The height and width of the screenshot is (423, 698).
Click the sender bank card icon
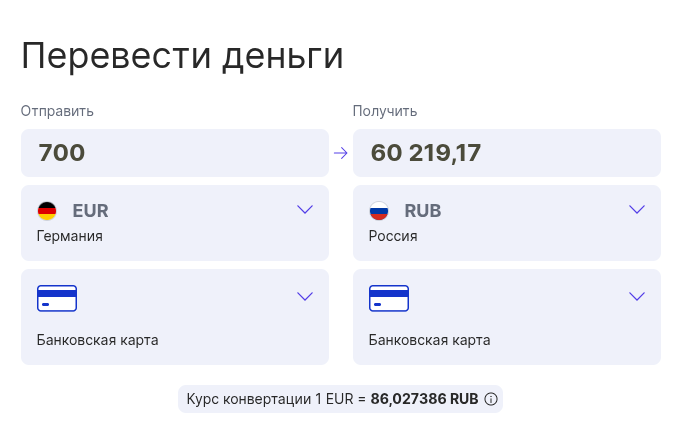coord(57,298)
